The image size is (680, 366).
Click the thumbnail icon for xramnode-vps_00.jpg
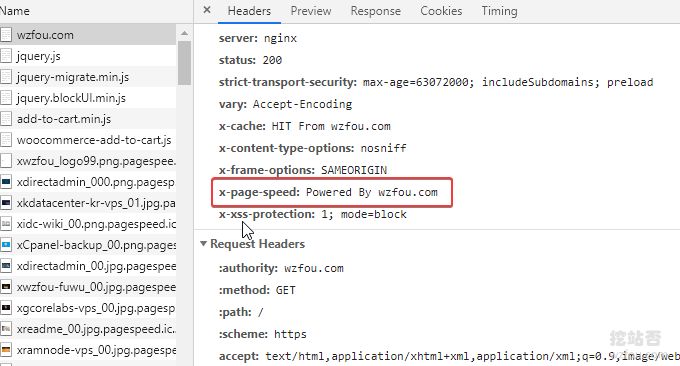[6, 350]
